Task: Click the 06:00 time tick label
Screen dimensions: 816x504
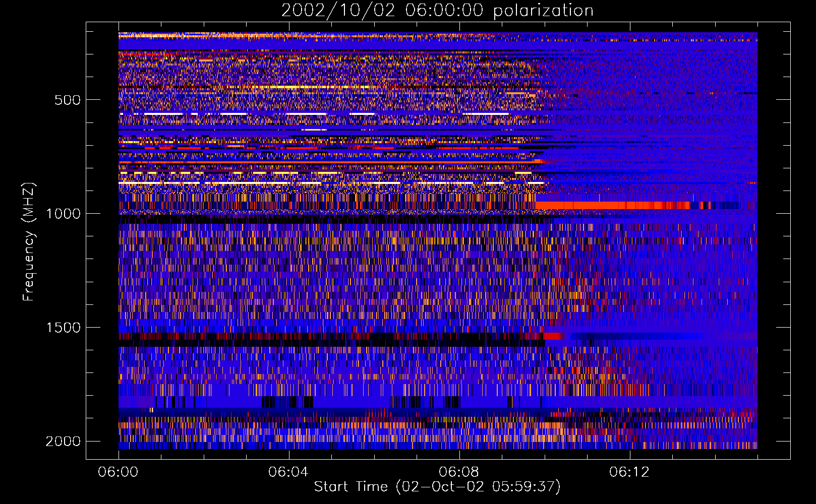Action: tap(119, 472)
